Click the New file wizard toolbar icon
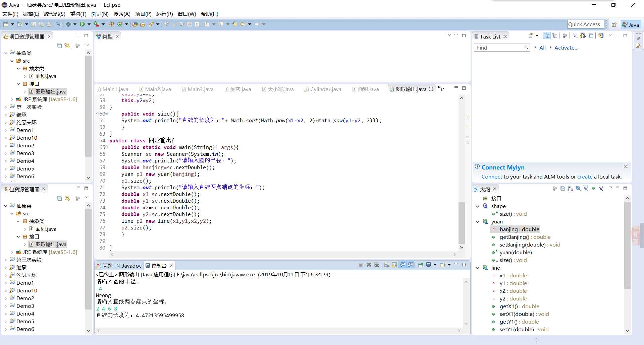Viewport: 644px width, 345px height. coord(6,24)
